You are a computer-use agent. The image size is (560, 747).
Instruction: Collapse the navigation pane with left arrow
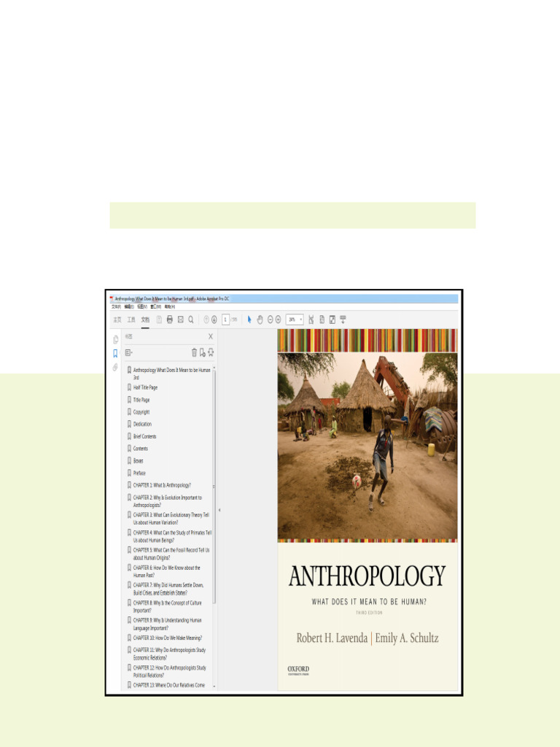click(219, 510)
